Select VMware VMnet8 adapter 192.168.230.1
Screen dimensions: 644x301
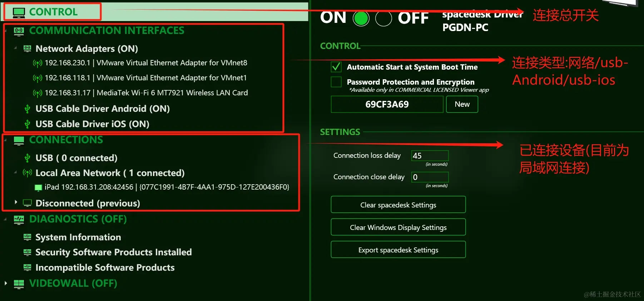point(146,63)
